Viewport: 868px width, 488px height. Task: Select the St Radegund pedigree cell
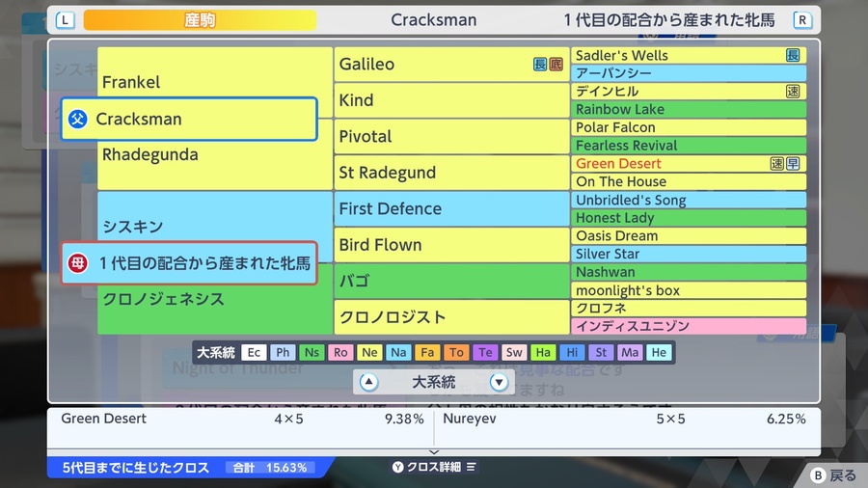click(x=451, y=173)
